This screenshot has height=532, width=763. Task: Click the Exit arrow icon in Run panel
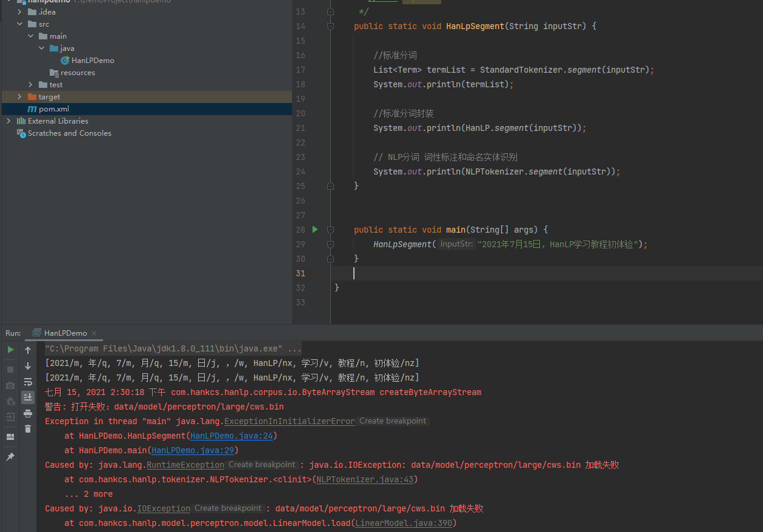pyautogui.click(x=10, y=417)
